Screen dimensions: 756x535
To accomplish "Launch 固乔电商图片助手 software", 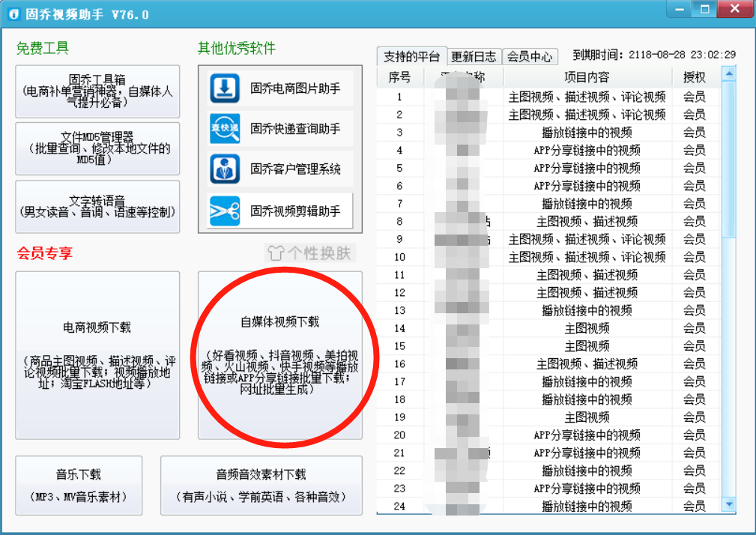I will 280,88.
